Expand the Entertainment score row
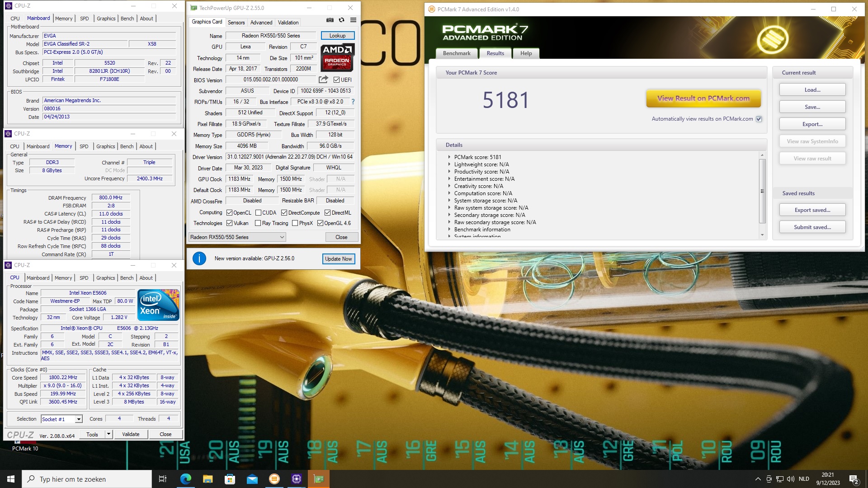Image resolution: width=868 pixels, height=488 pixels. pos(449,179)
